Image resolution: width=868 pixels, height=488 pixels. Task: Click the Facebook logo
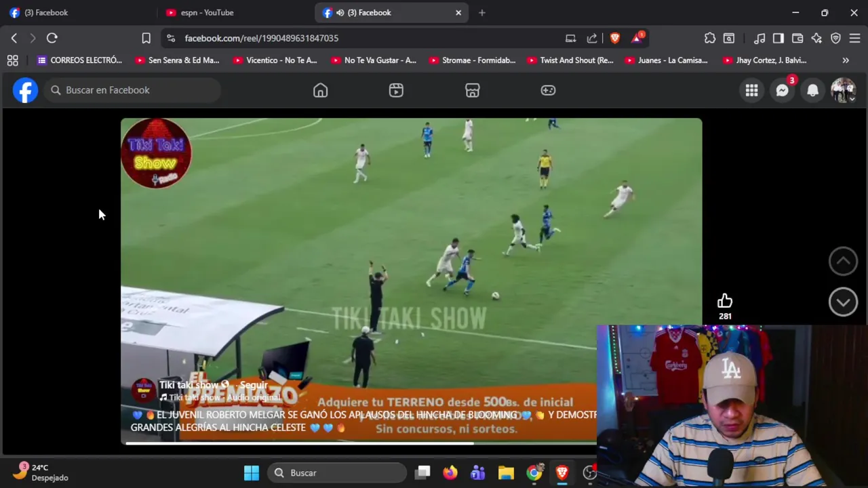25,90
